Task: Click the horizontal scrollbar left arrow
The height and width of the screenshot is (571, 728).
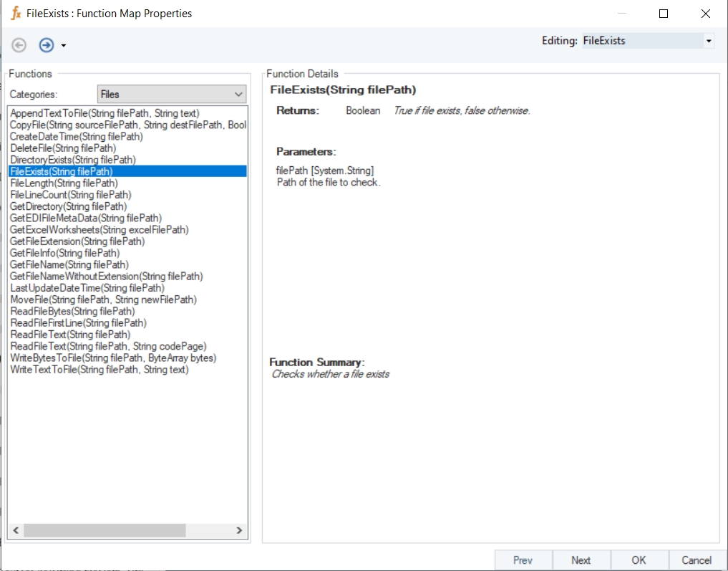Action: click(x=16, y=531)
